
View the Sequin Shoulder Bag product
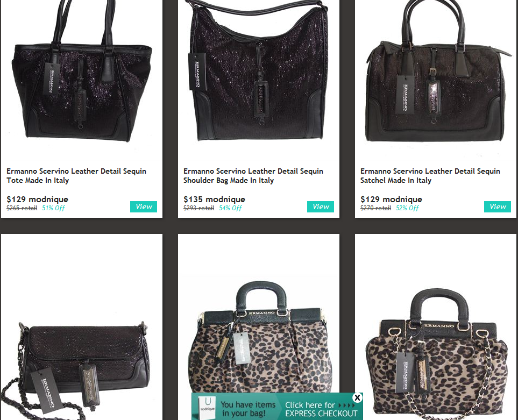[321, 207]
